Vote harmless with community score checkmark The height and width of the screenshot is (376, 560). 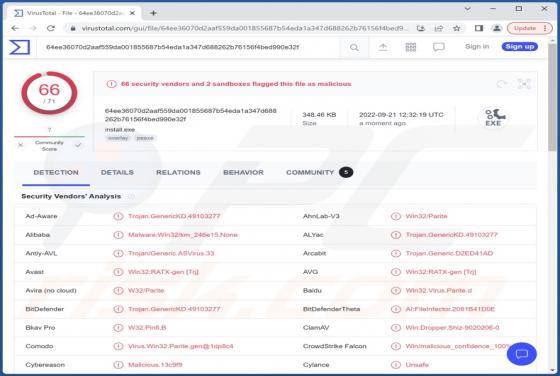(78, 145)
